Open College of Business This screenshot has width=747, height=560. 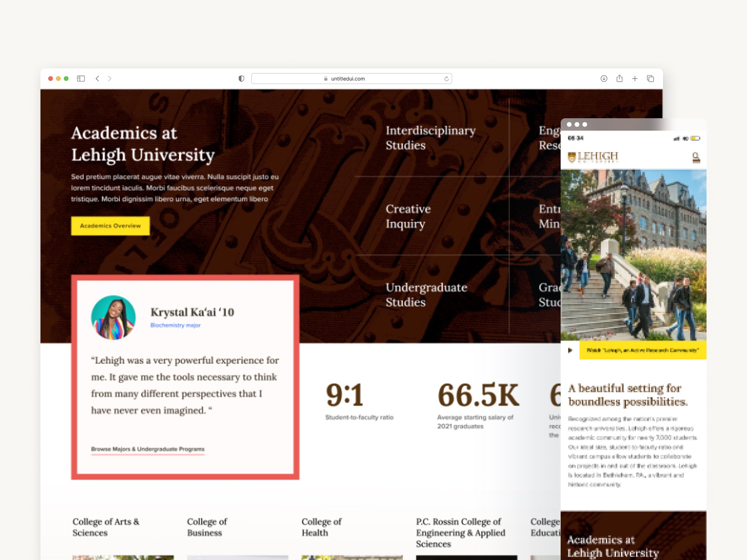(x=207, y=527)
